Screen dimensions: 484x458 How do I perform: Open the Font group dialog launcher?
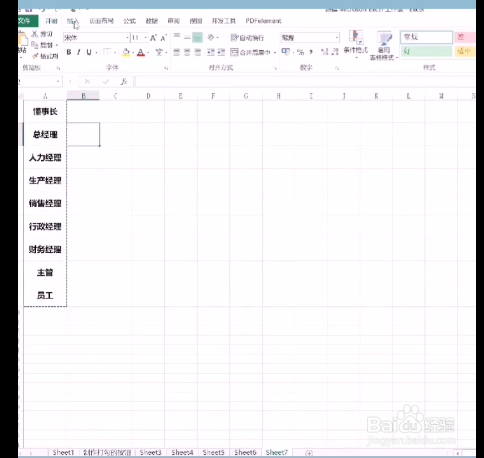tap(166, 68)
